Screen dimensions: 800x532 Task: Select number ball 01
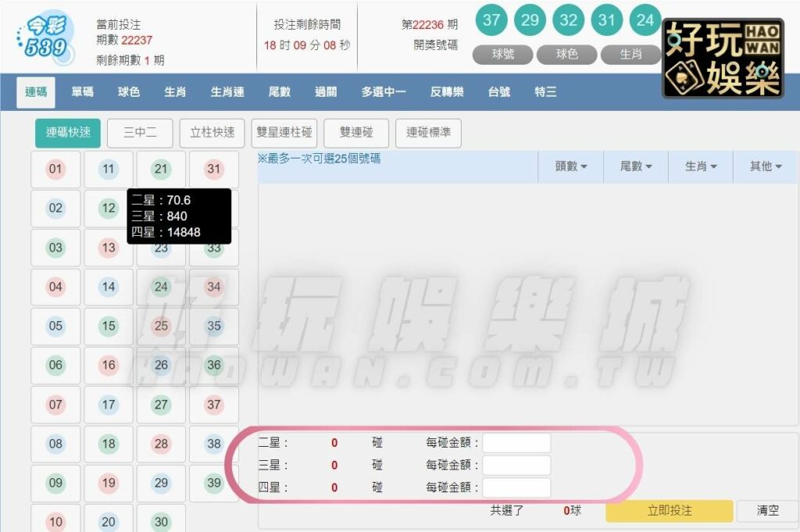pyautogui.click(x=55, y=169)
